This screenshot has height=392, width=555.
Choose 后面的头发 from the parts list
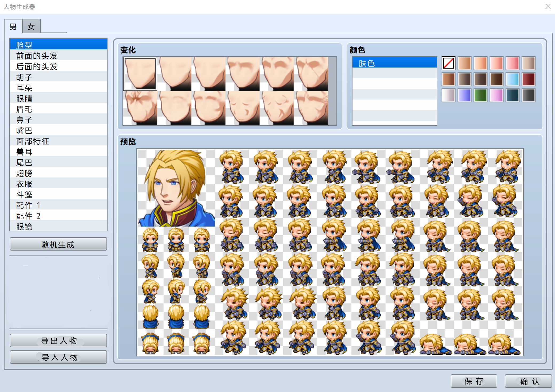click(58, 66)
